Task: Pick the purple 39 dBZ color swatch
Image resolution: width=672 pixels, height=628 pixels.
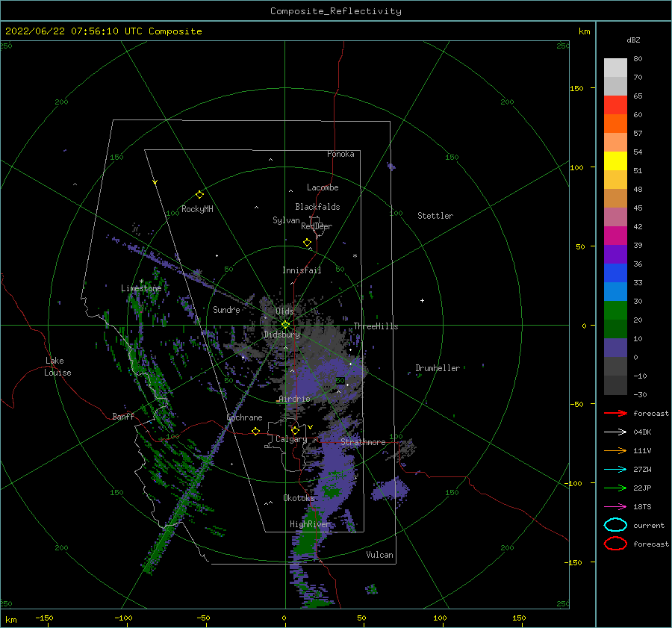Action: (615, 254)
